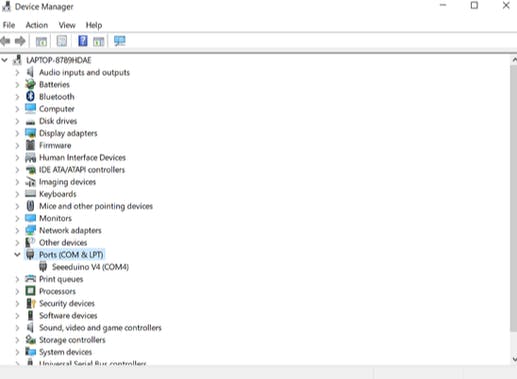Click the System devices folder icon
Image resolution: width=517 pixels, height=379 pixels.
pyautogui.click(x=30, y=352)
